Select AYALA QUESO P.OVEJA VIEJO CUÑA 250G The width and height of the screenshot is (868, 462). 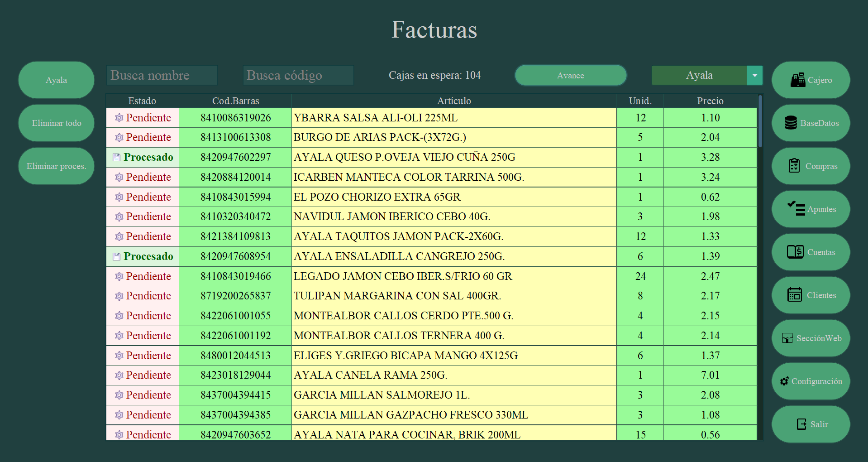tap(454, 157)
